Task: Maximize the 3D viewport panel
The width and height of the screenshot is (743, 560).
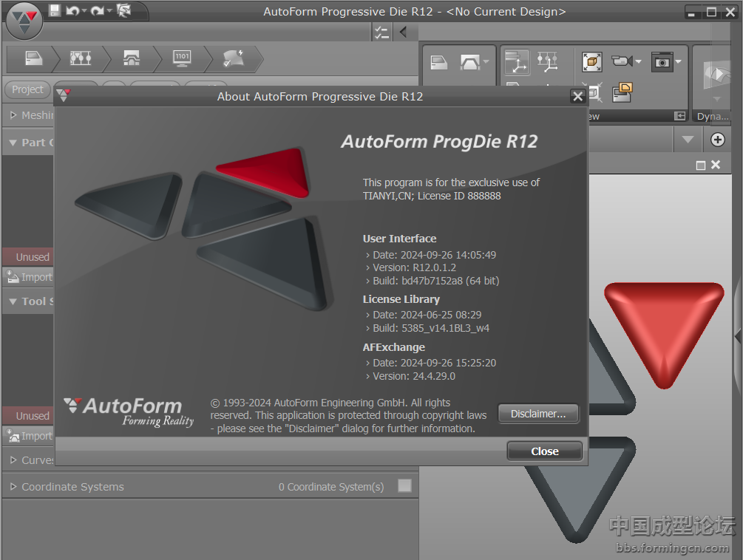Action: coord(701,165)
